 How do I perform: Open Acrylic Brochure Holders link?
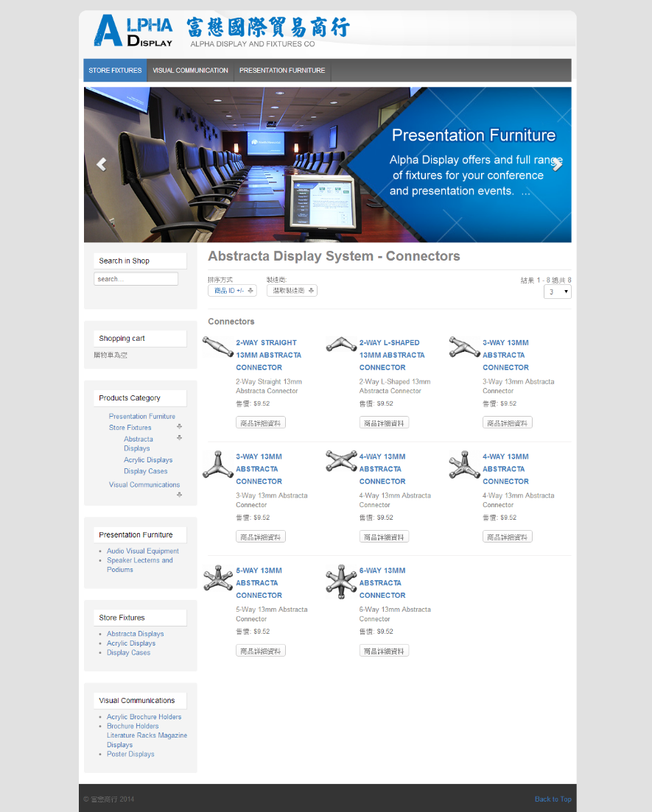pyautogui.click(x=144, y=716)
